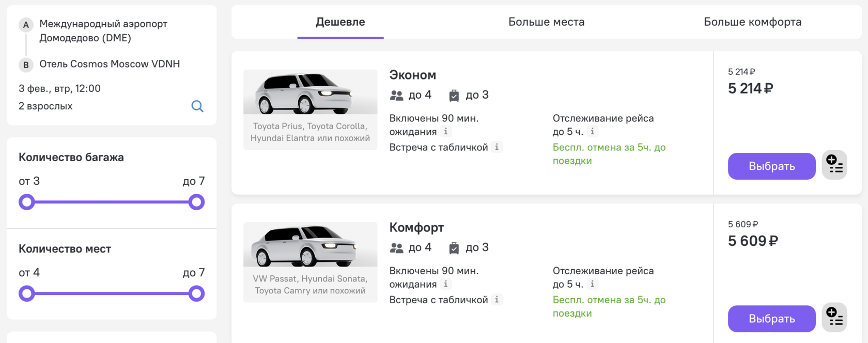868x343 pixels.
Task: Click the baggage slider minimum handle
Action: pyautogui.click(x=27, y=202)
